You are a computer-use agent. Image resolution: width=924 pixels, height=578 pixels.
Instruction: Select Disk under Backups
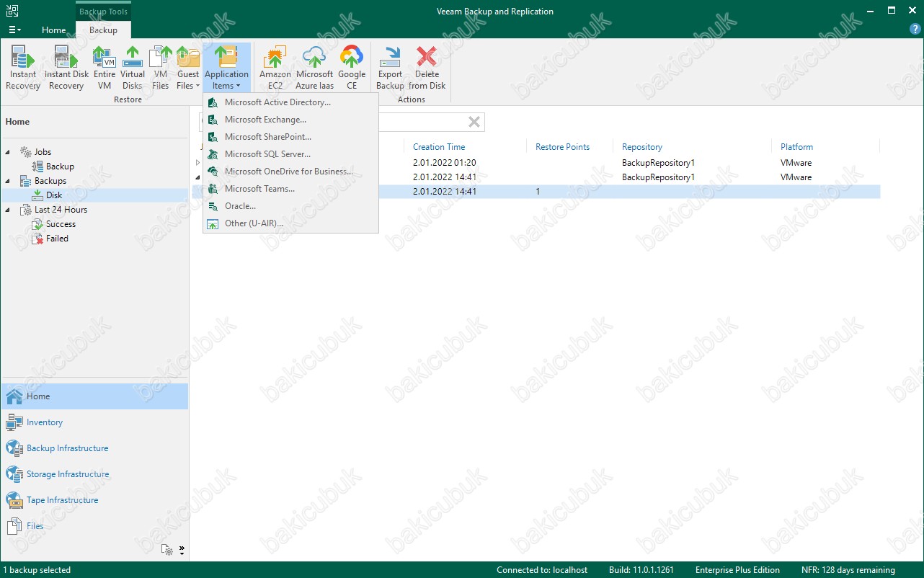[54, 195]
